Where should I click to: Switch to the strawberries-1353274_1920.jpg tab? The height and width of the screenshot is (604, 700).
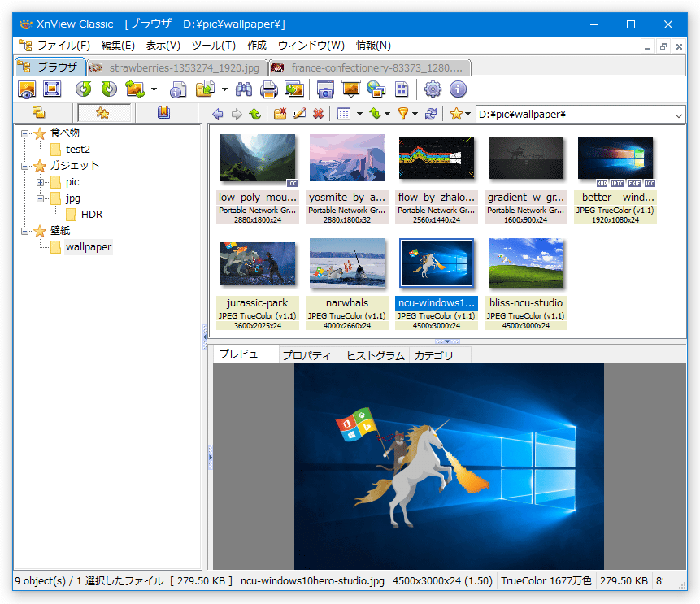click(177, 67)
